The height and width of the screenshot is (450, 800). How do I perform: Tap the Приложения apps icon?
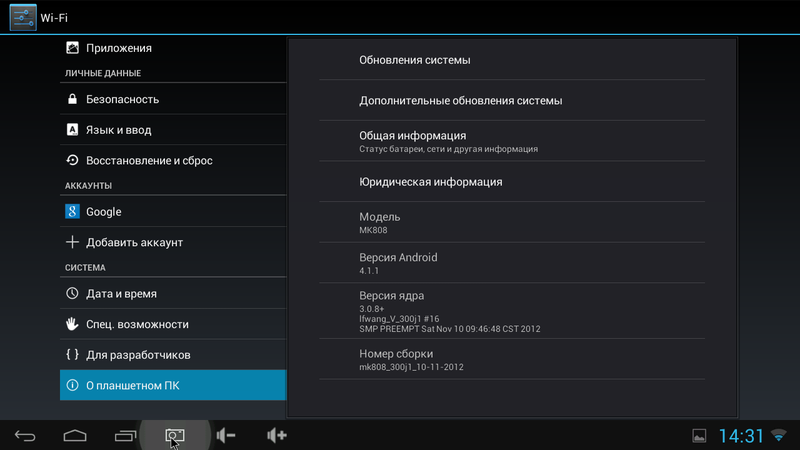coord(72,48)
